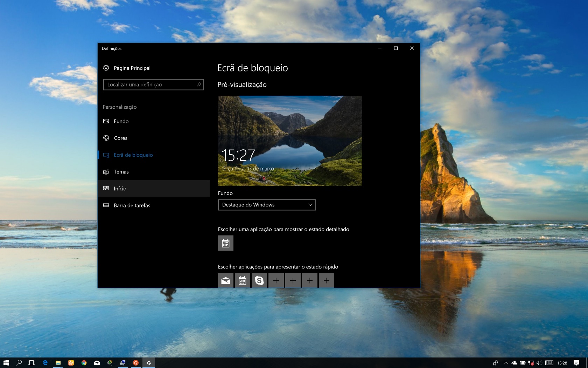Screen dimensions: 588x368
Task: Select the Skype quick status app icon
Action: 259,281
